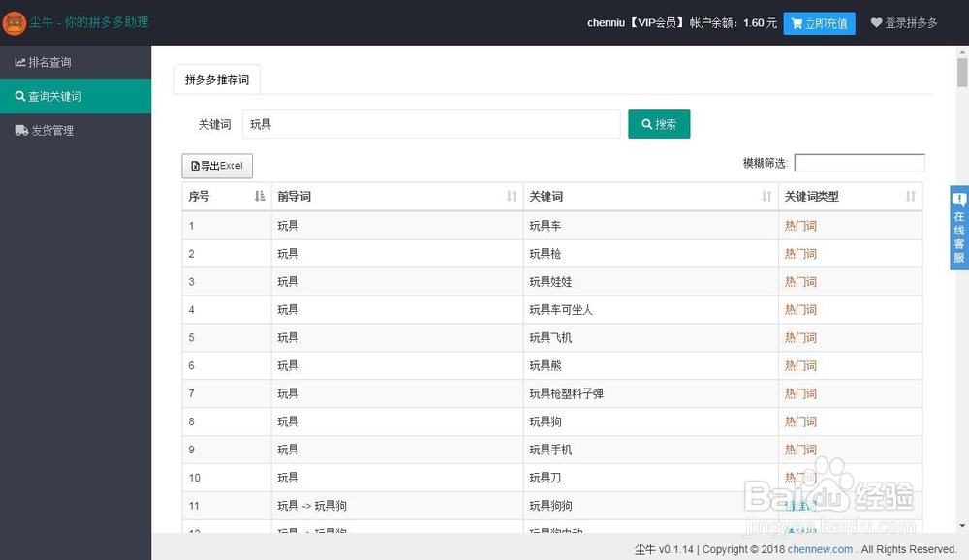Click the heart icon beside 登录拼多多
Screen dimensions: 969x560
click(x=876, y=23)
